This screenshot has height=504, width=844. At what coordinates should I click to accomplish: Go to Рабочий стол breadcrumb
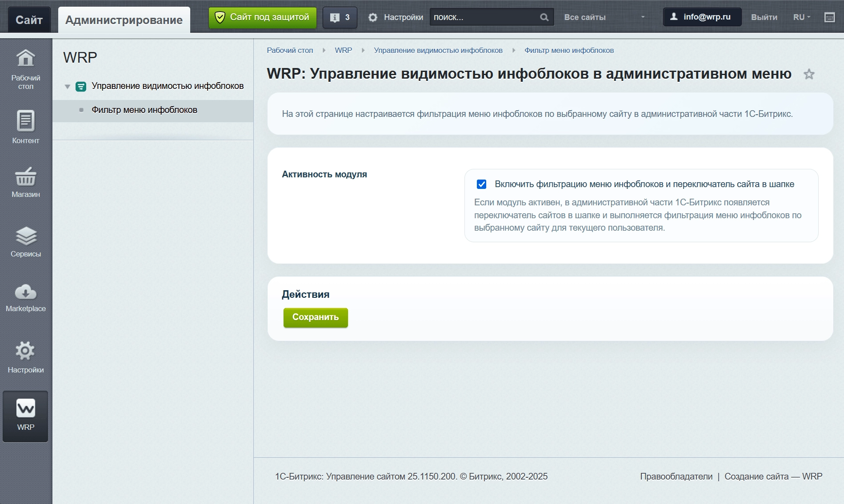coord(290,50)
